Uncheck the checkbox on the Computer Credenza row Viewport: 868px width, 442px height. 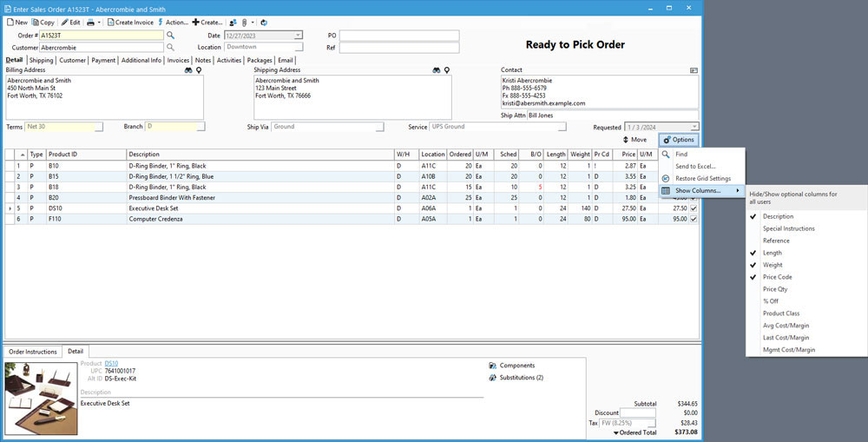[693, 219]
